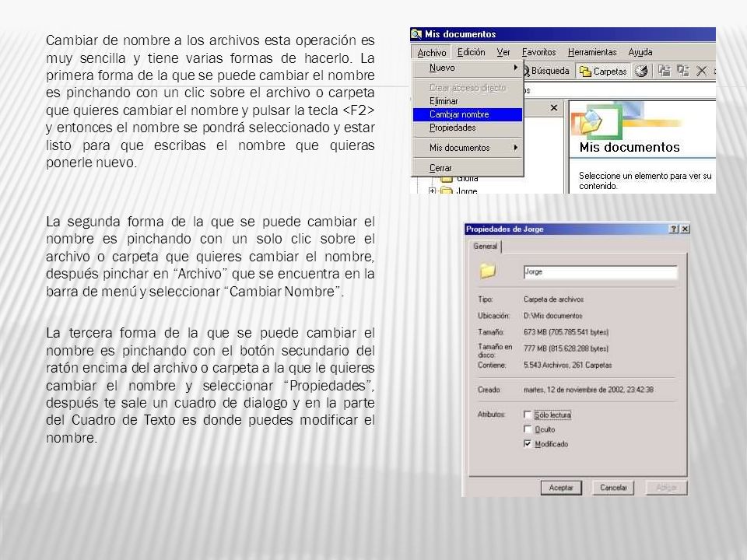Select the Jorge folder in tree
The height and width of the screenshot is (560, 747).
(466, 191)
